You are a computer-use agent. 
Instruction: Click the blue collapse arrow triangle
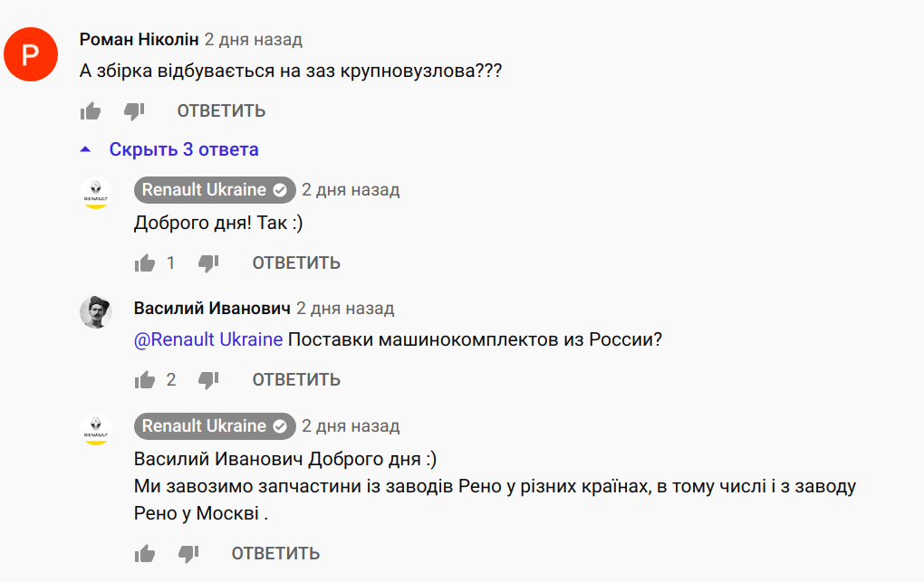[x=85, y=149]
